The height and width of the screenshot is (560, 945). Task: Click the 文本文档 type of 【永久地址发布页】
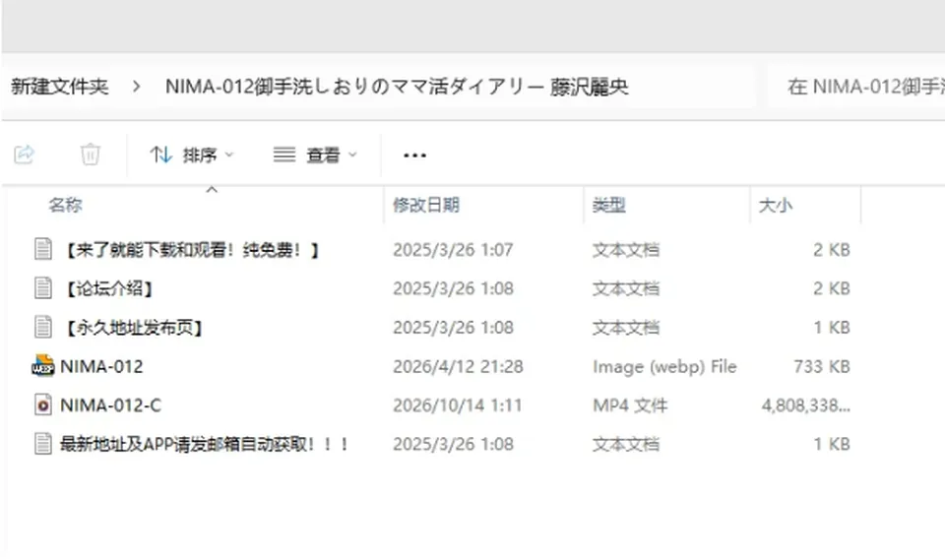tap(626, 328)
